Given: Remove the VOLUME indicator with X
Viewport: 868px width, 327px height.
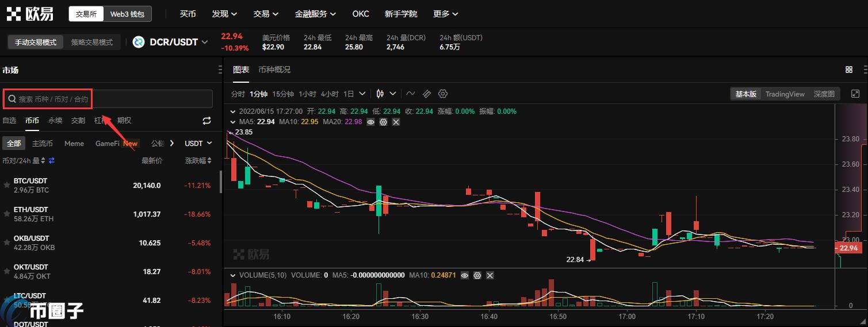Looking at the screenshot, I should pyautogui.click(x=490, y=275).
